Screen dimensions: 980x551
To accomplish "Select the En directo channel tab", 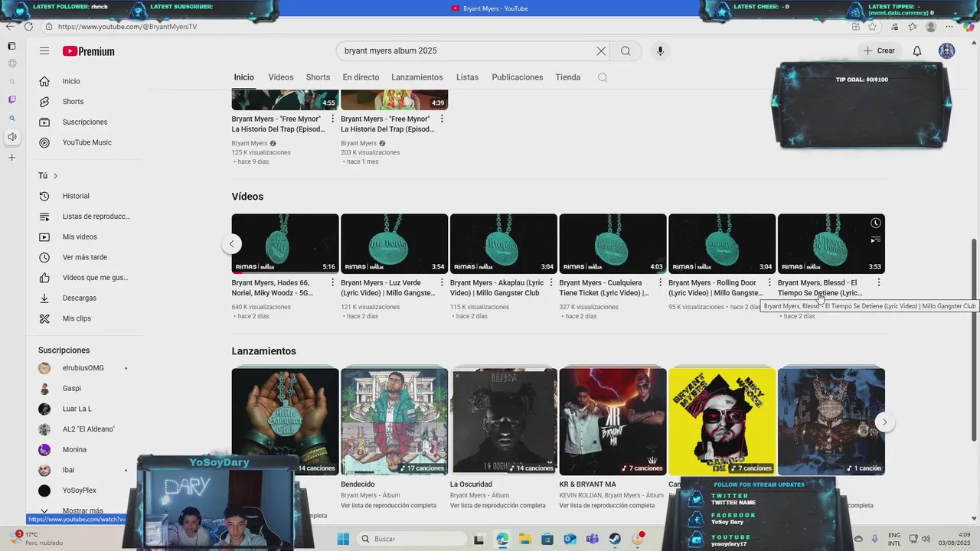I will point(361,77).
